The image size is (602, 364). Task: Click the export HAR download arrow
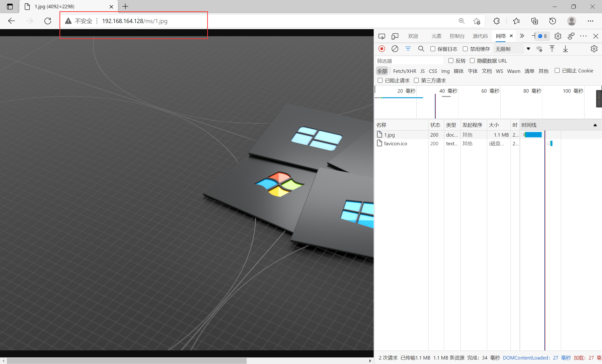click(x=565, y=49)
